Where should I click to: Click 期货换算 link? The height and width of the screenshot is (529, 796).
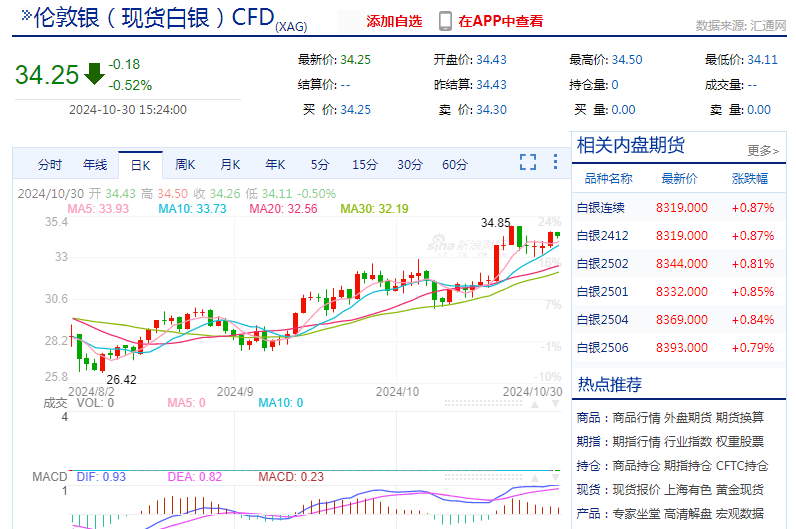click(x=740, y=417)
